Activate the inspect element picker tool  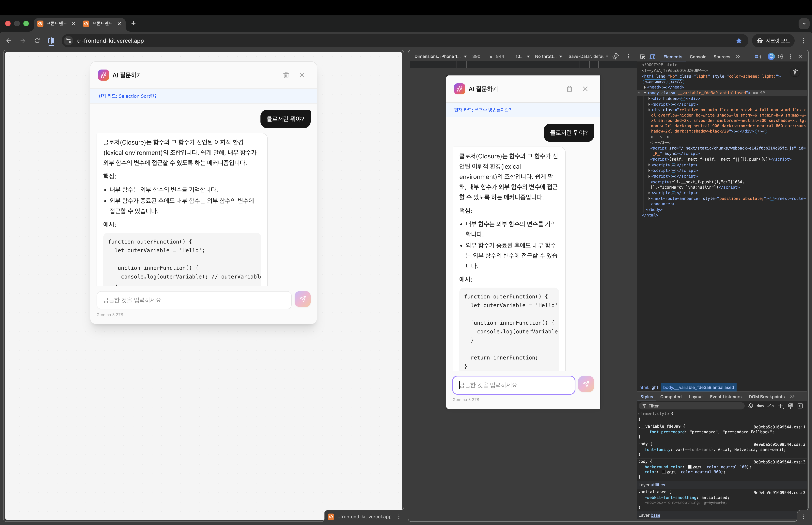(x=643, y=57)
